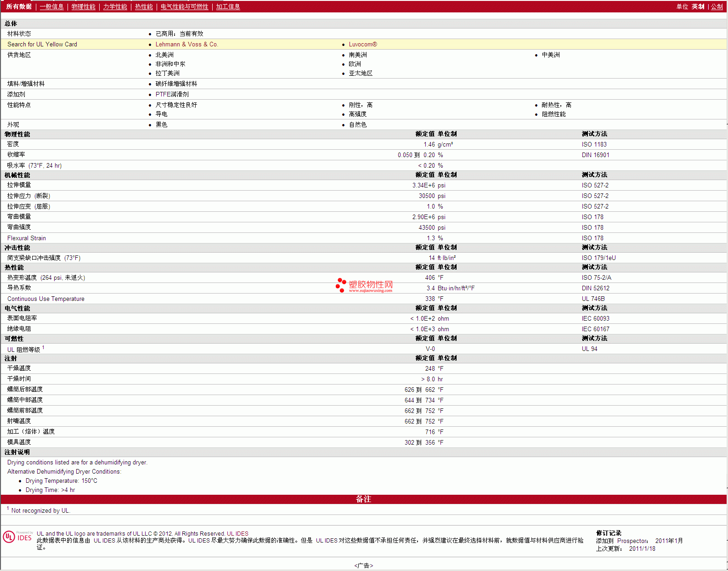Click footnote 1 beside UL 阻燃等级
Viewport: 728px width, 571px height.
[x=43, y=348]
